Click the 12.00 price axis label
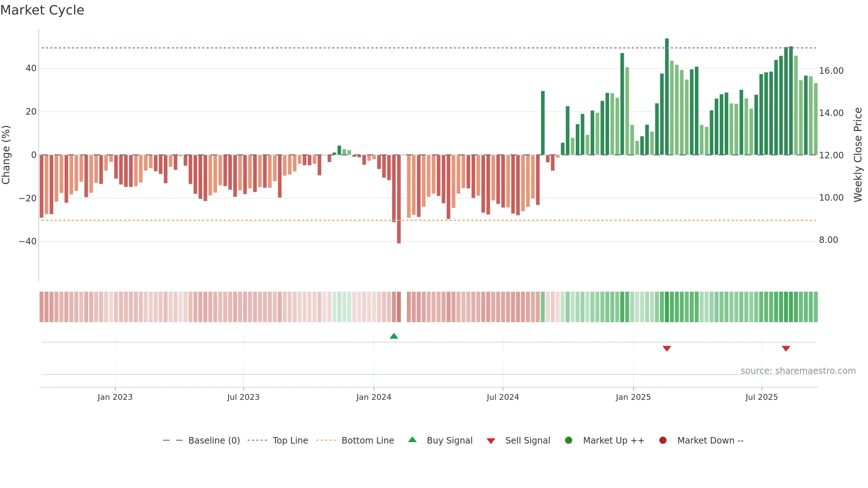This screenshot has width=868, height=488. [x=831, y=155]
